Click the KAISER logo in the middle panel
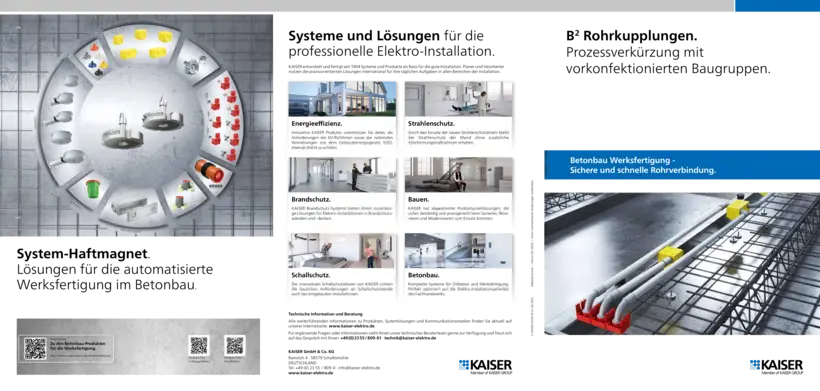 tap(485, 366)
